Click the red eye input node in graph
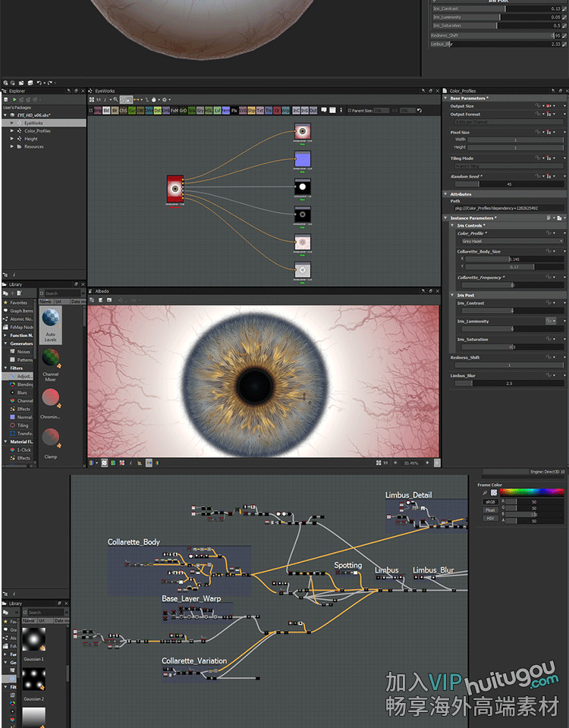This screenshot has height=728, width=569. tap(175, 189)
